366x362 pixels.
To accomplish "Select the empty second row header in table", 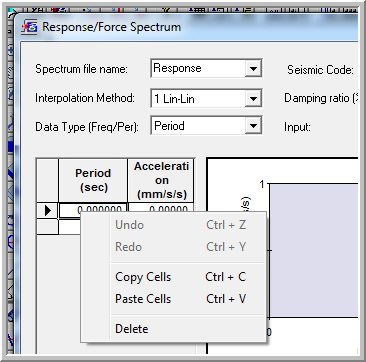I will 47,227.
